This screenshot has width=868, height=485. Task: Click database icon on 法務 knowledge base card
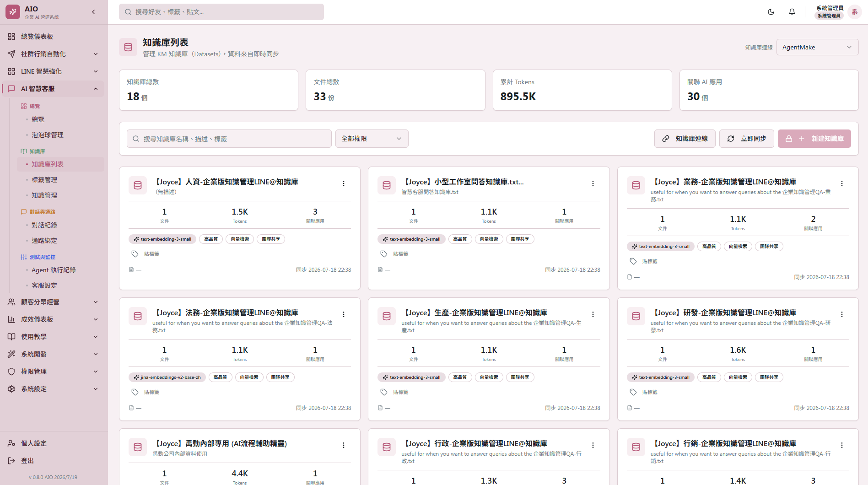tap(138, 316)
